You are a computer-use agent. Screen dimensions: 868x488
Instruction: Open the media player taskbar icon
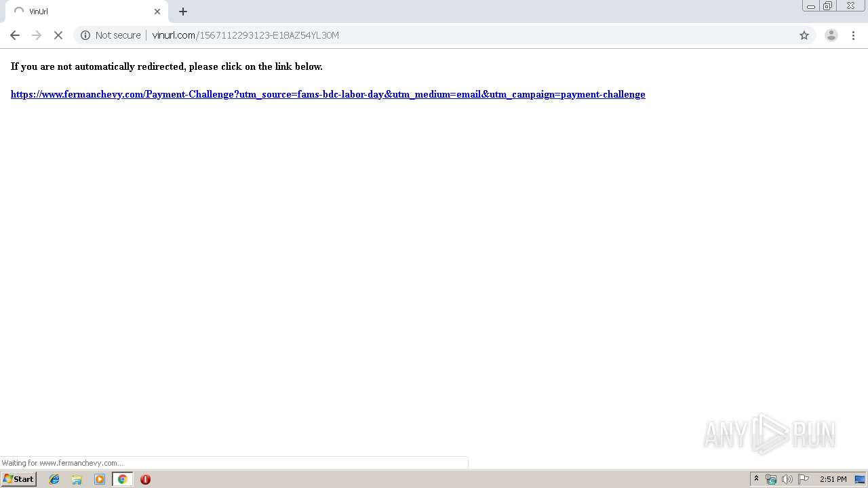tap(100, 479)
